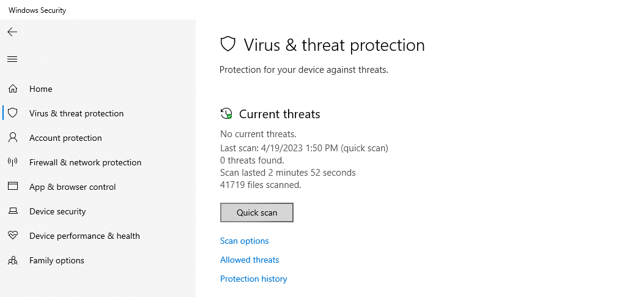This screenshot has width=644, height=297.
Task: View Allowed threats
Action: pos(250,260)
